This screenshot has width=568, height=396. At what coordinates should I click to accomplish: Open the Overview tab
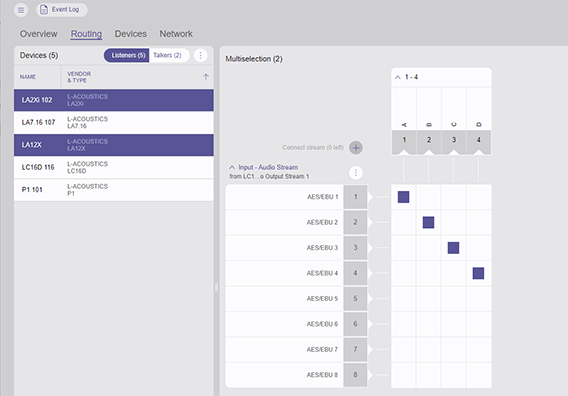[x=38, y=34]
